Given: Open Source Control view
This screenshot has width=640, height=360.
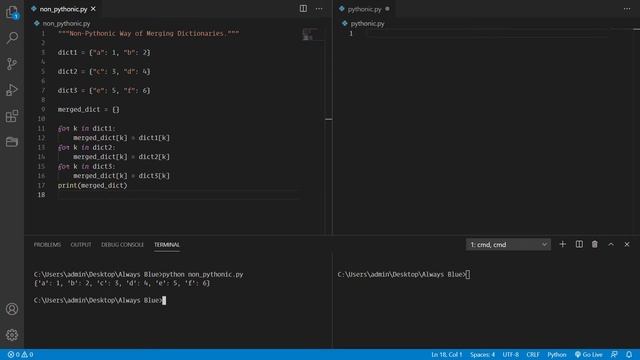Looking at the screenshot, I should point(12,64).
